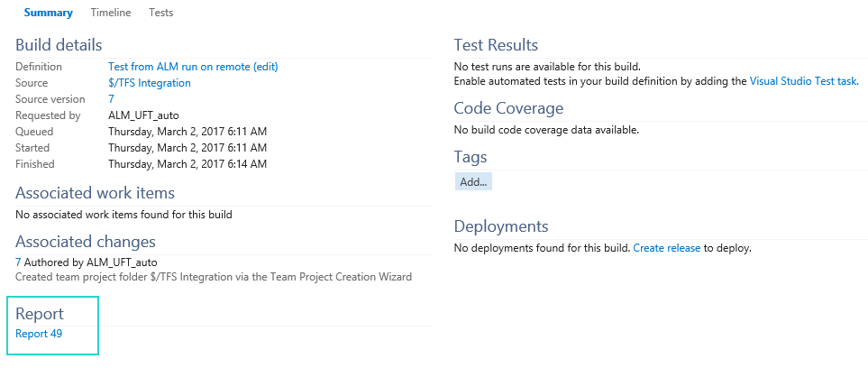Click the $/TFS Integration source link
Viewport: 868px width, 368px height.
(x=150, y=83)
